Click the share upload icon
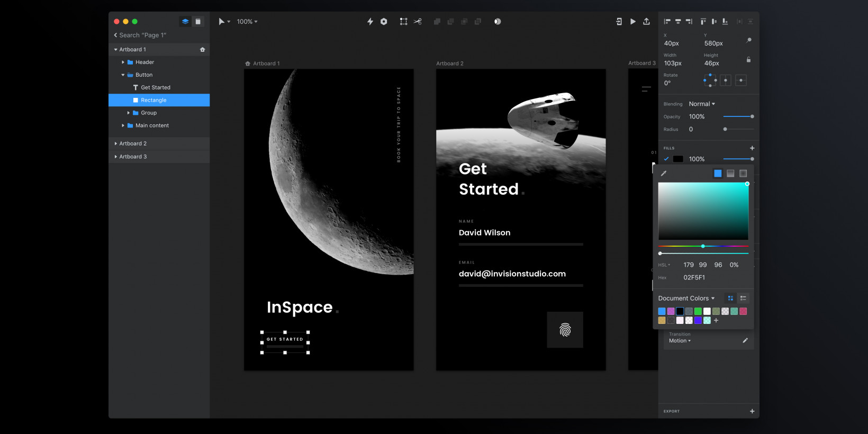This screenshot has height=434, width=868. [646, 22]
